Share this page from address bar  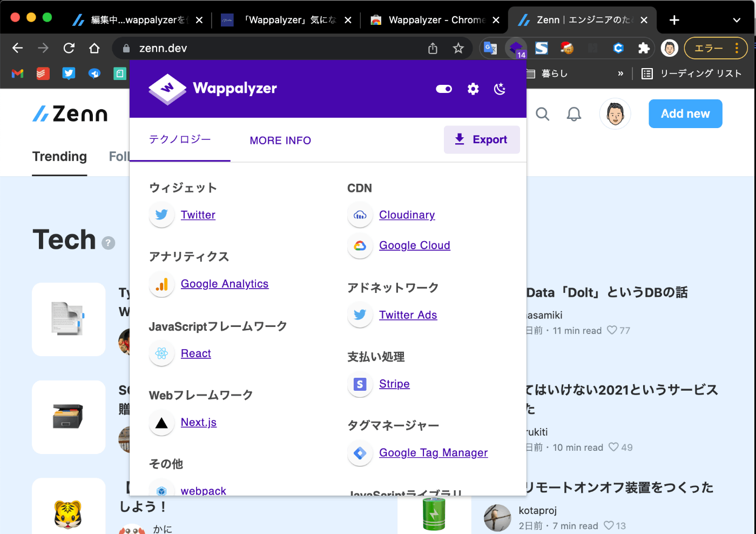click(433, 48)
